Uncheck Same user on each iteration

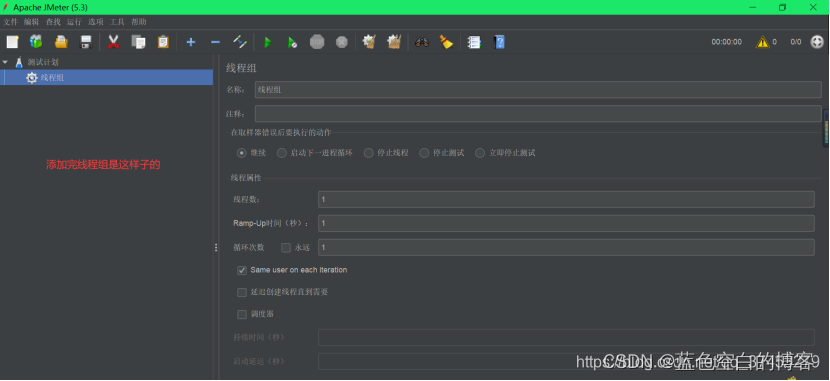coord(242,270)
